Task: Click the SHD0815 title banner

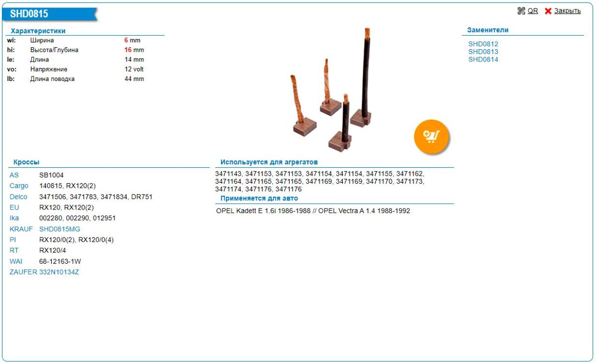Action: click(x=30, y=14)
